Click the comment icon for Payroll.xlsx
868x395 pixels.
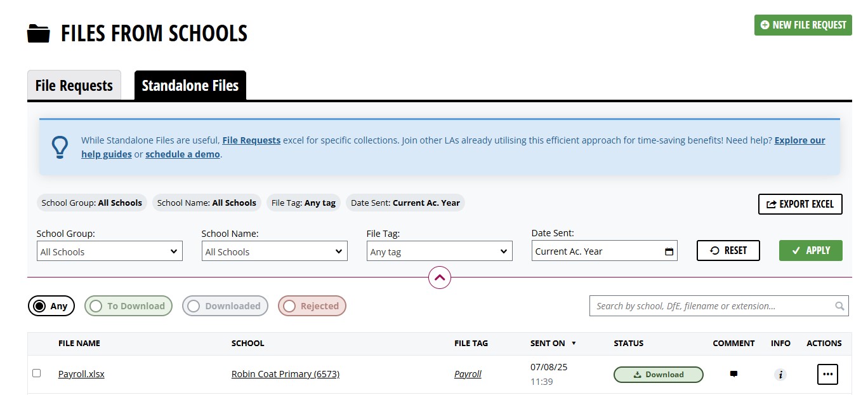click(x=733, y=374)
